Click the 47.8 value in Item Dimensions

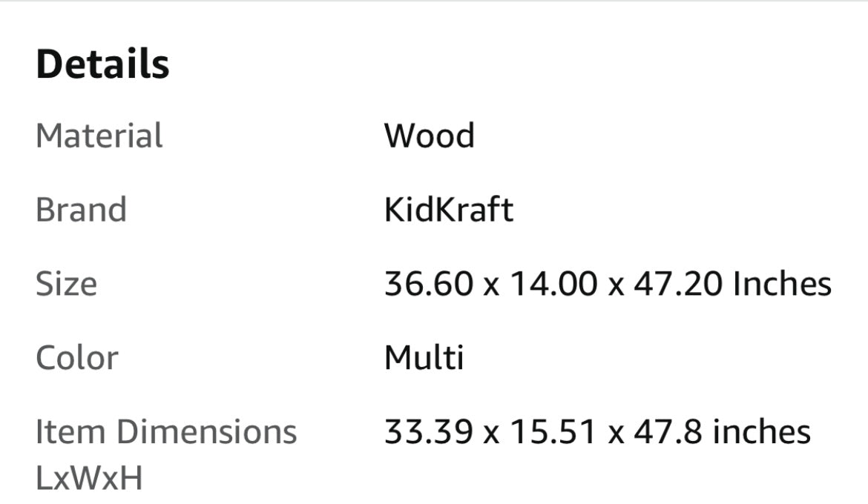point(667,431)
